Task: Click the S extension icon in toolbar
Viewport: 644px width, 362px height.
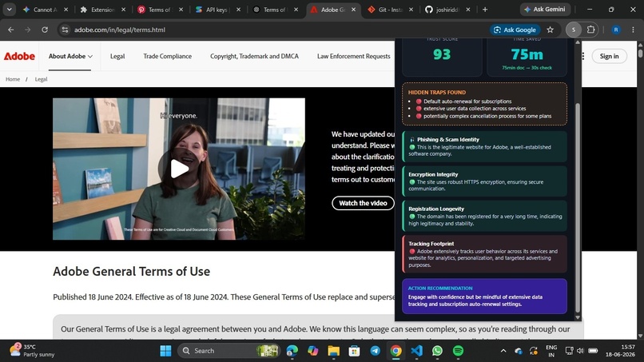Action: (574, 30)
